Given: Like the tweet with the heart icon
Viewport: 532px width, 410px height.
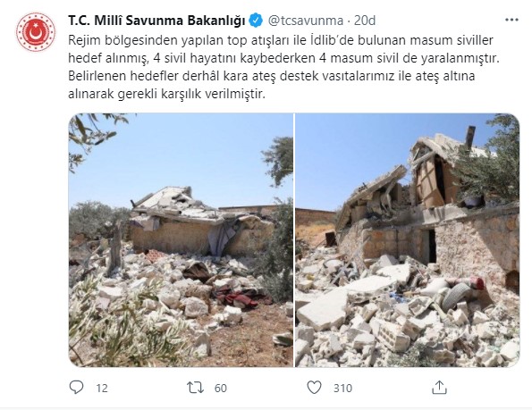Looking at the screenshot, I should (314, 388).
